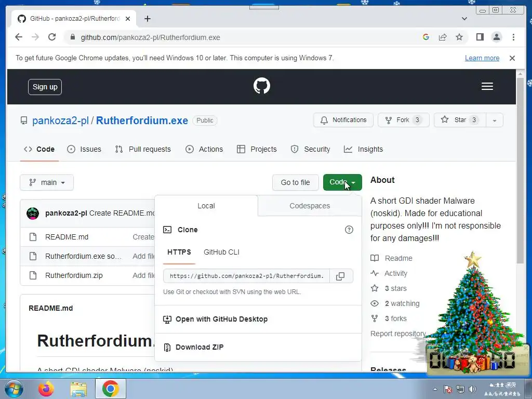Select the GitHub CLI clone option
The height and width of the screenshot is (399, 532).
pyautogui.click(x=221, y=252)
